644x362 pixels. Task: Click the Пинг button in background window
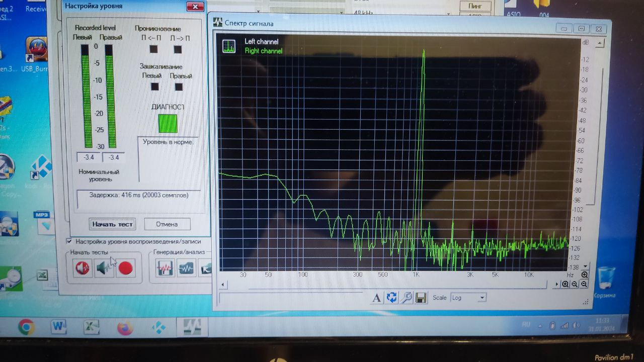pos(475,6)
